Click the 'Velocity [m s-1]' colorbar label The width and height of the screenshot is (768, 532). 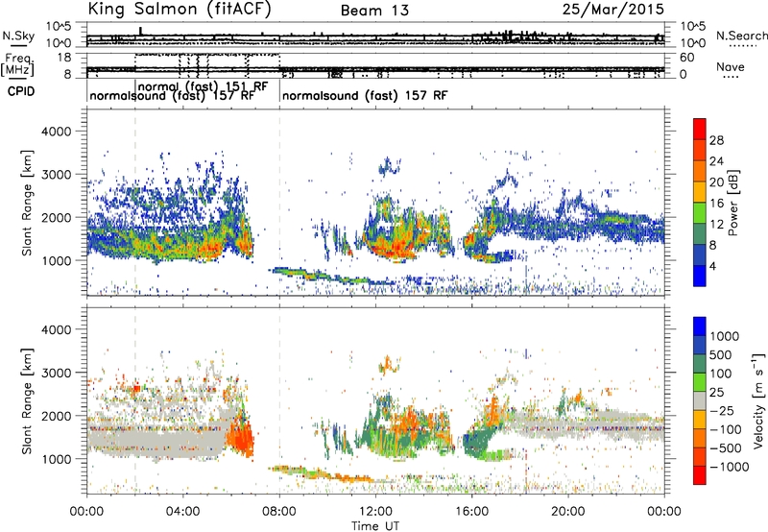(x=758, y=400)
